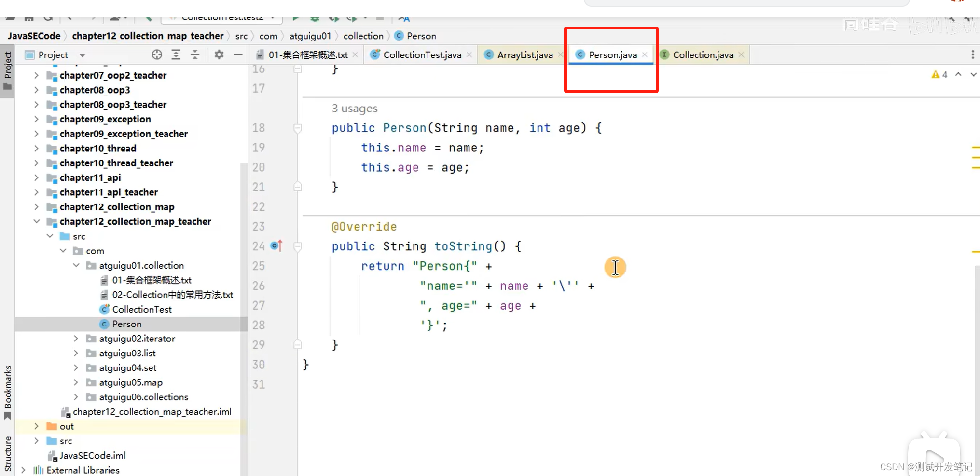Click the Collapse All icon in Project panel
Viewport: 980px width, 476px height.
(x=195, y=55)
